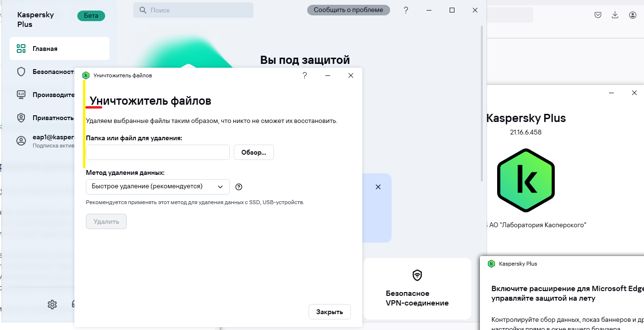644x330 pixels.
Task: Minimize the About Kaspersky Plus window
Action: click(x=611, y=93)
